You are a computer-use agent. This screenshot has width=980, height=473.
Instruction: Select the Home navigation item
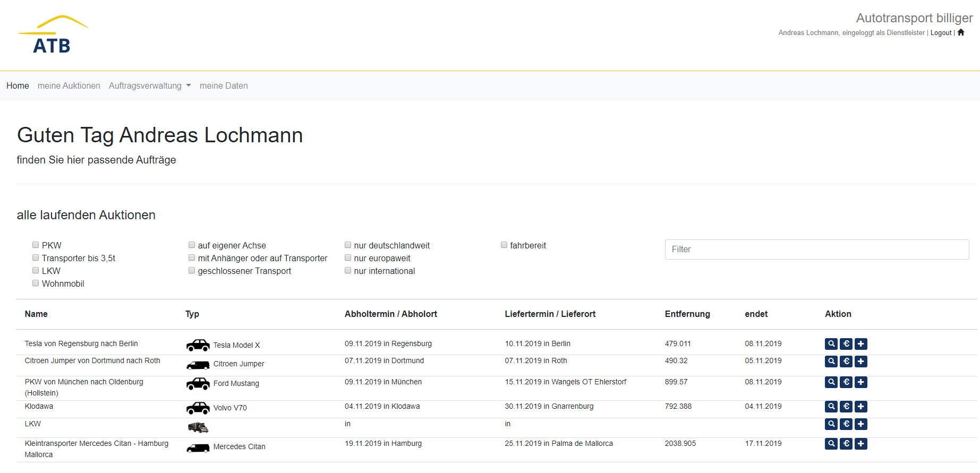point(18,86)
